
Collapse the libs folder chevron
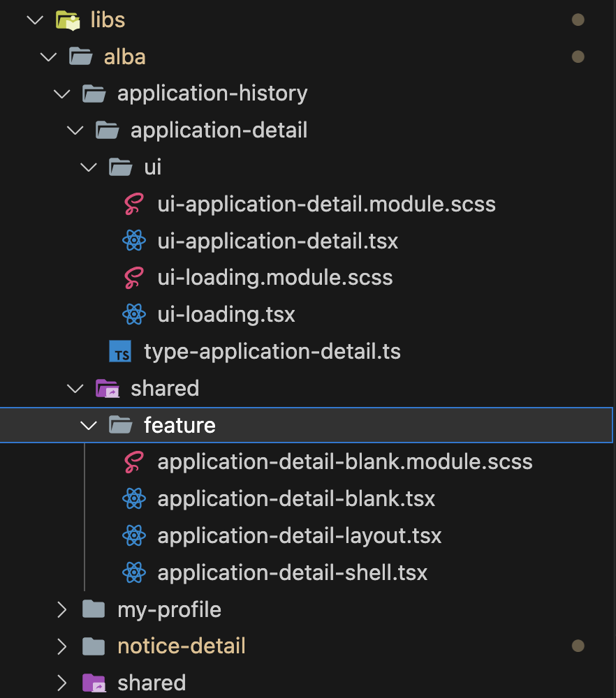pos(34,20)
